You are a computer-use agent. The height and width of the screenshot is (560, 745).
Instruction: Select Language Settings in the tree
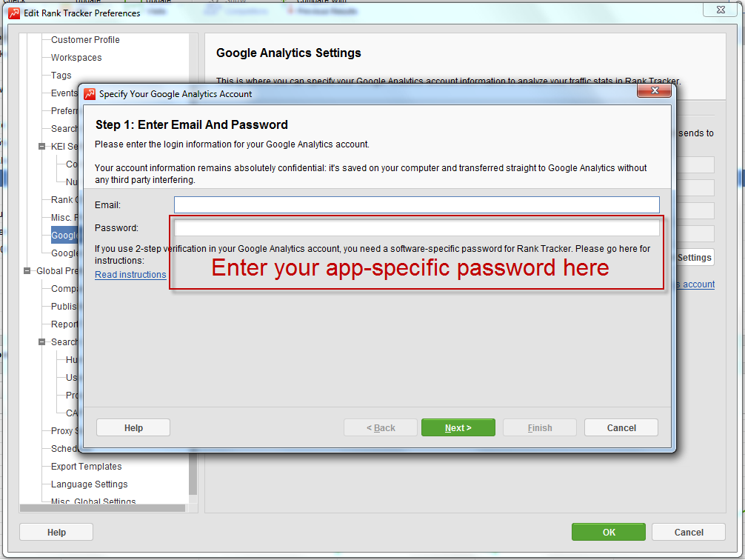pos(90,484)
